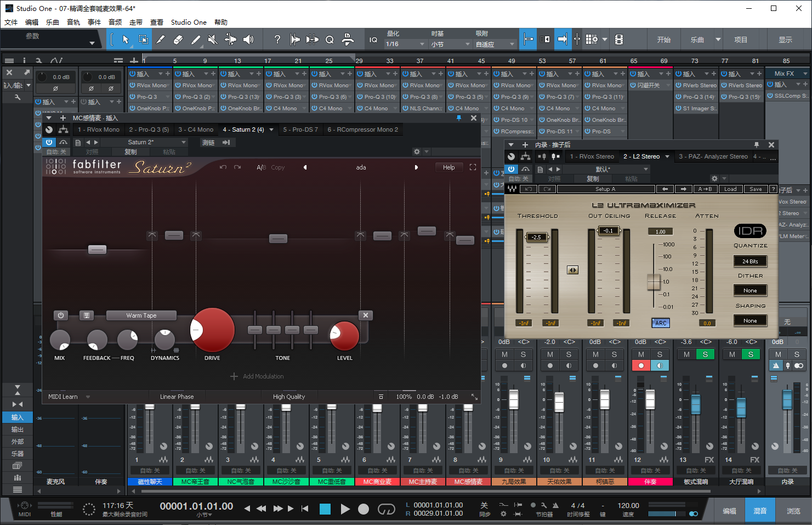Select the Mute tool
The width and height of the screenshot is (812, 525).
[213, 39]
